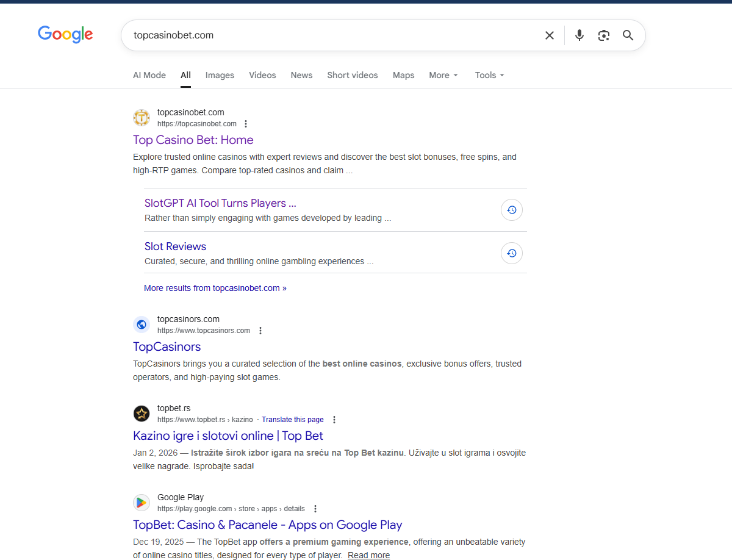Click topcasinors.com globe favicon
Screen dimensions: 732x560
142,325
